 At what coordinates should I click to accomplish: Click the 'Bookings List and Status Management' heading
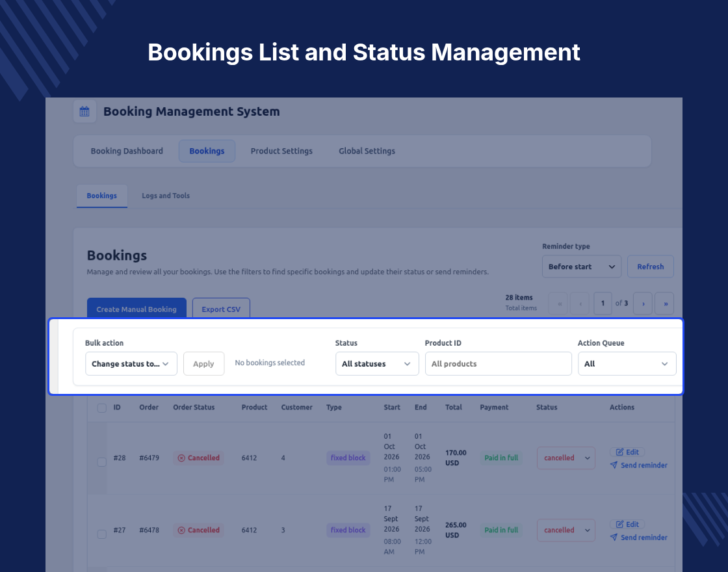click(364, 52)
